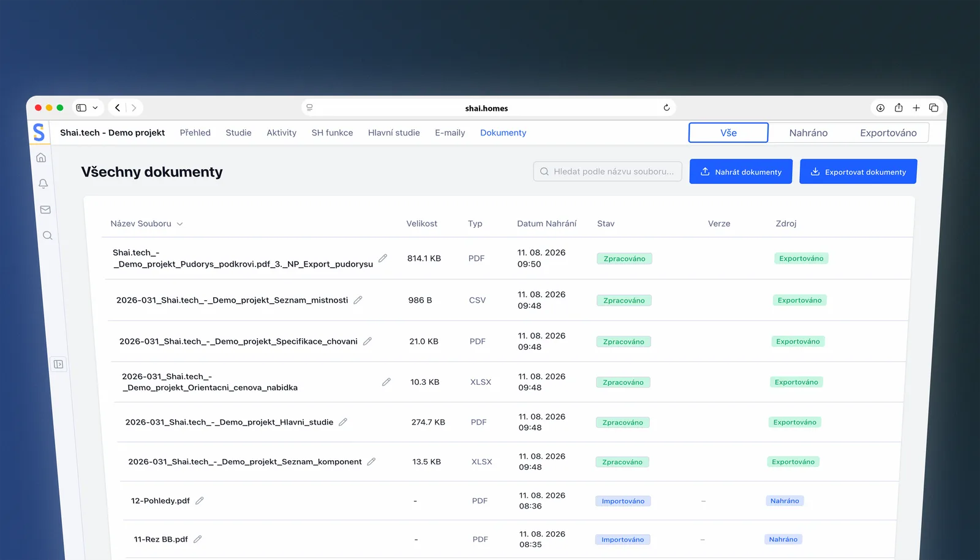Open browser tab group dropdown chevron
Image resolution: width=980 pixels, height=560 pixels.
tap(95, 108)
